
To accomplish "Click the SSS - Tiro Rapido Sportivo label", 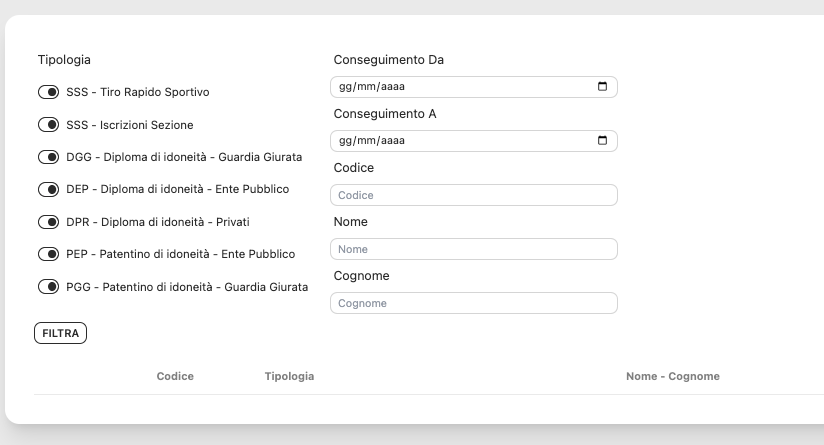I will tap(138, 93).
